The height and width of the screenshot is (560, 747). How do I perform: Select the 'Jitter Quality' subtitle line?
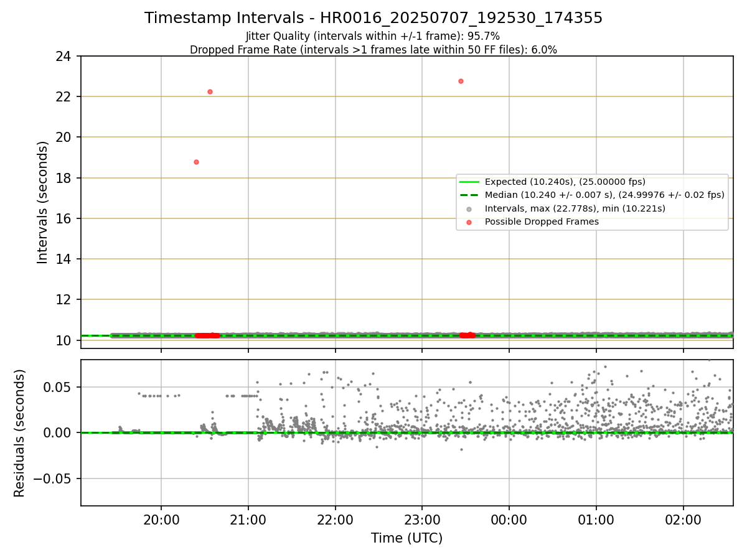click(x=374, y=36)
